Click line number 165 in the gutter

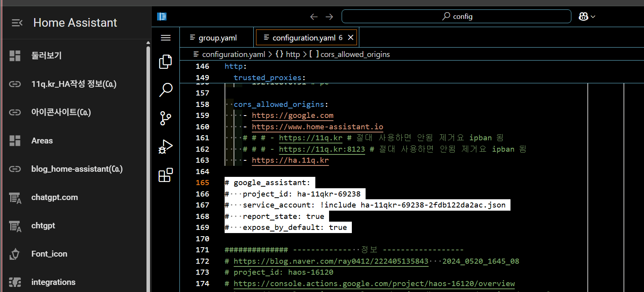203,183
